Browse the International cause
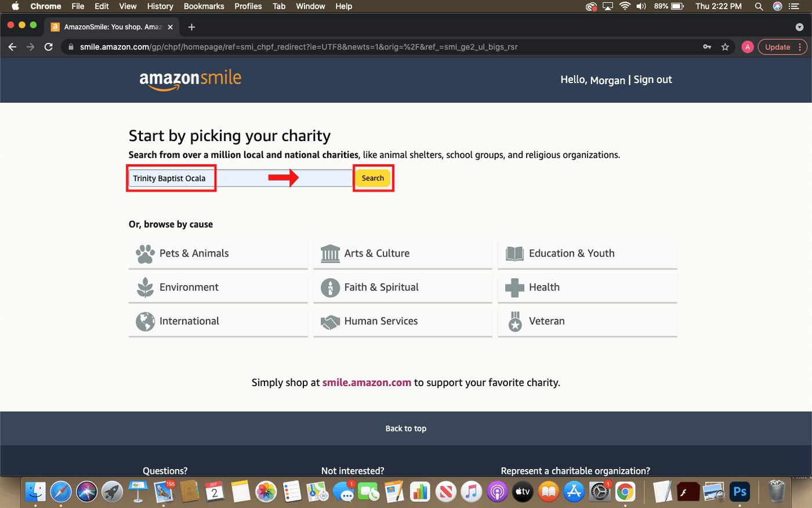 coord(218,322)
